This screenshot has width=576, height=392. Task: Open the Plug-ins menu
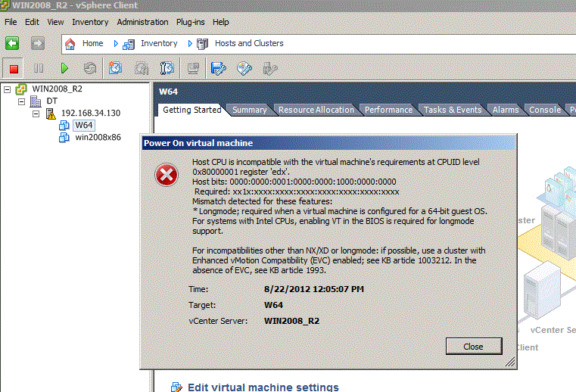click(190, 22)
